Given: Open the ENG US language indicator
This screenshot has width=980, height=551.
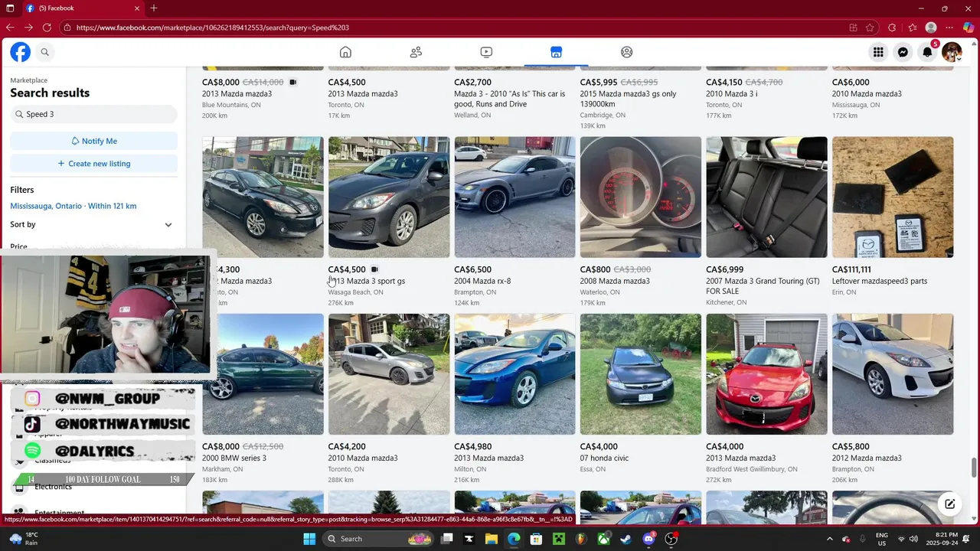Looking at the screenshot, I should [882, 539].
